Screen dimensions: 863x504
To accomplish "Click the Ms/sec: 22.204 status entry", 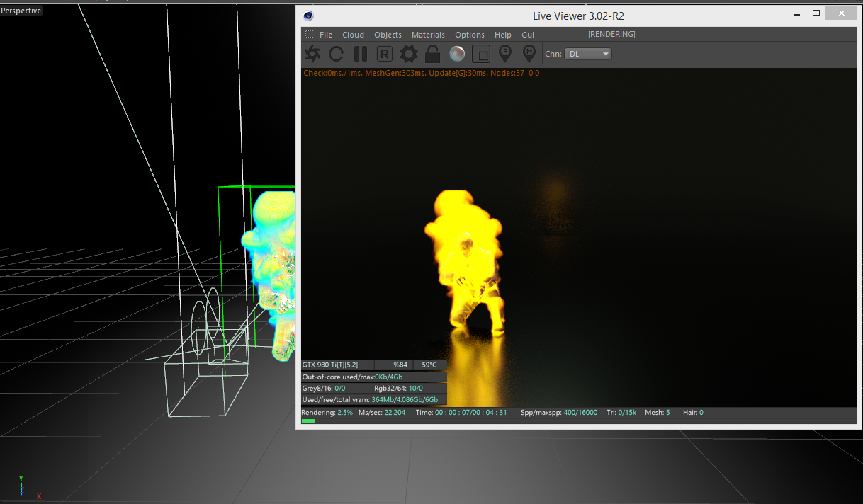I will 382,412.
